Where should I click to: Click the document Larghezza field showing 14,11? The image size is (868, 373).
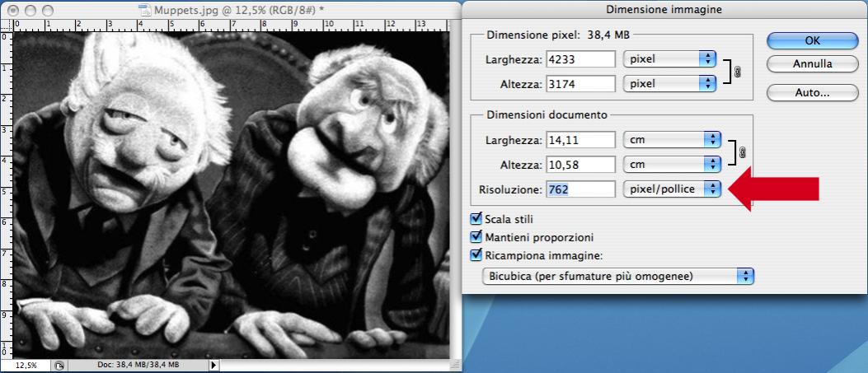[580, 140]
